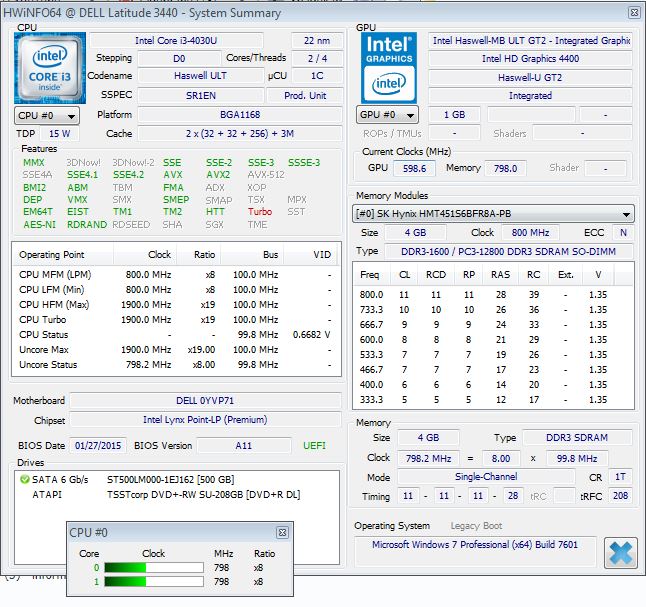Click the 'DDR3 SDRAM' memory type field

pyautogui.click(x=577, y=438)
